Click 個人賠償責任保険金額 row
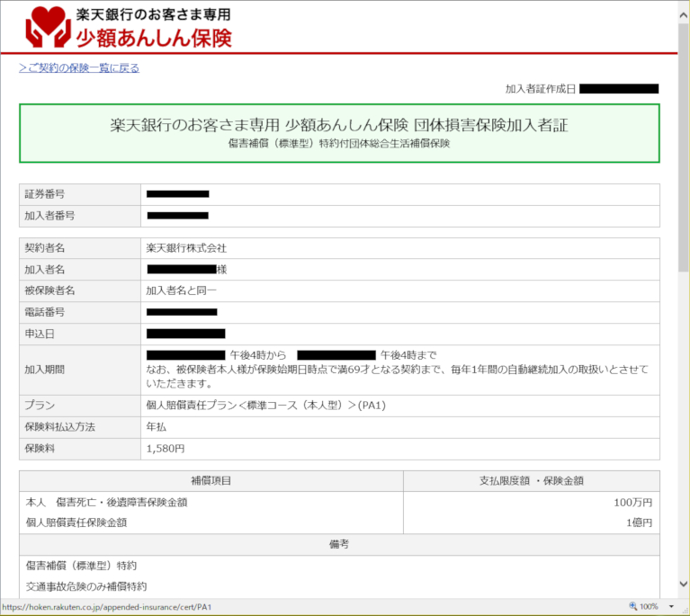 pyautogui.click(x=76, y=522)
